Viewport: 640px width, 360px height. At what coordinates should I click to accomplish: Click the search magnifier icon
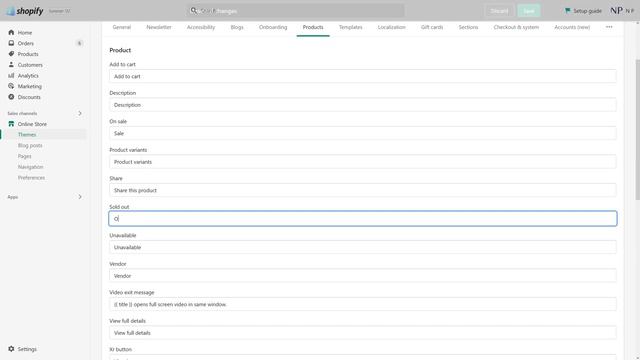pyautogui.click(x=194, y=11)
